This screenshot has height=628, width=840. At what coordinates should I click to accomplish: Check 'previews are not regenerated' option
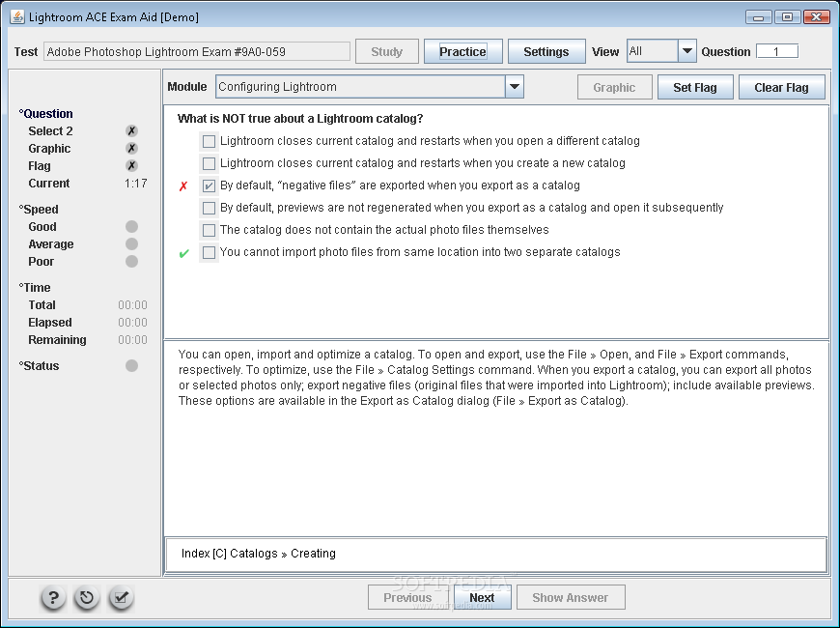pos(209,208)
